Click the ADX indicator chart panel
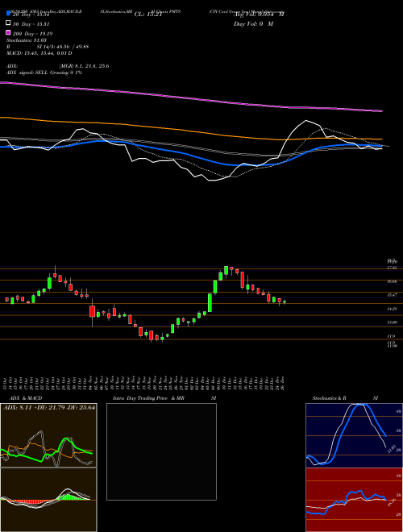This screenshot has height=532, width=403. (x=48, y=435)
